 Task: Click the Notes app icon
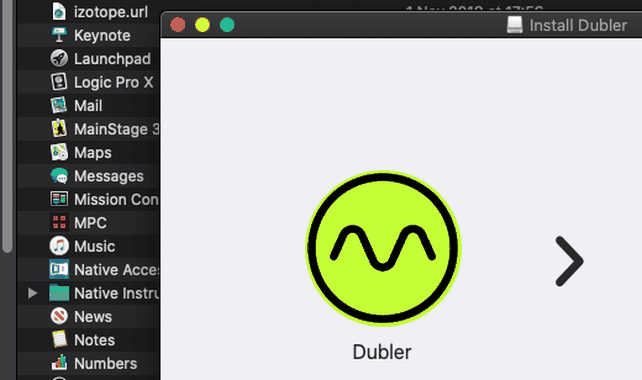coord(59,339)
